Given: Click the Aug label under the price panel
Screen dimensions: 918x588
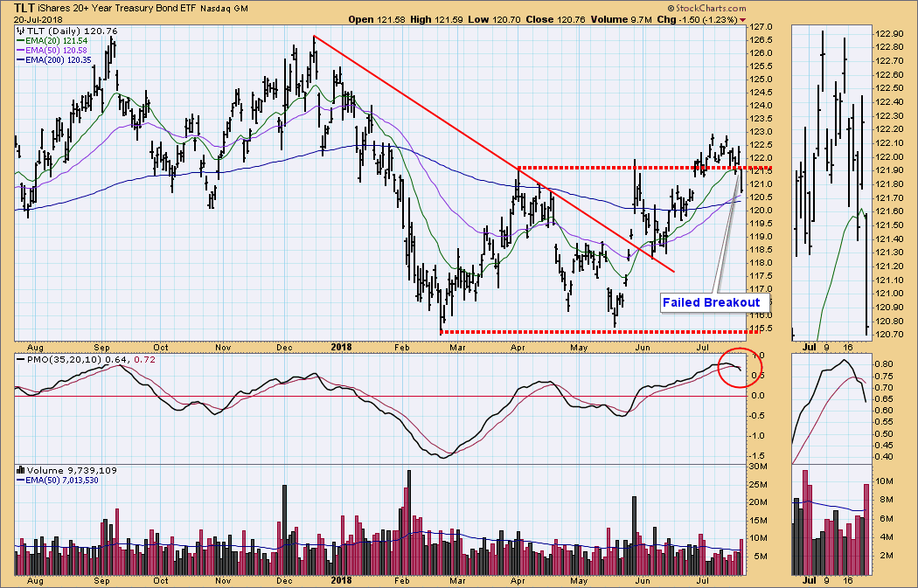Looking at the screenshot, I should (x=35, y=347).
